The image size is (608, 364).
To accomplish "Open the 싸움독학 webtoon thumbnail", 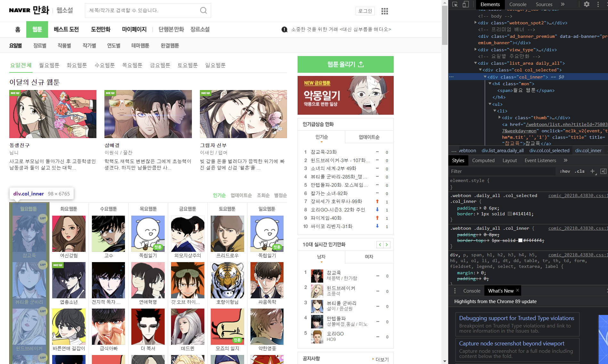I will coord(267,280).
